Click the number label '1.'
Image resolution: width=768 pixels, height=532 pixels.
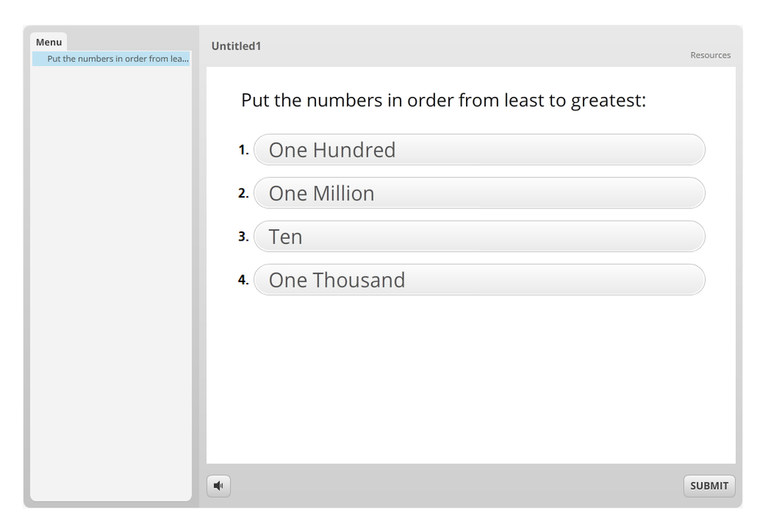(243, 150)
